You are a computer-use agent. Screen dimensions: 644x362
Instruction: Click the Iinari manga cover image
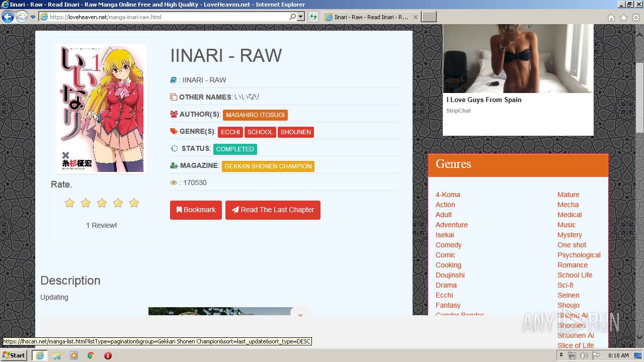tap(102, 109)
